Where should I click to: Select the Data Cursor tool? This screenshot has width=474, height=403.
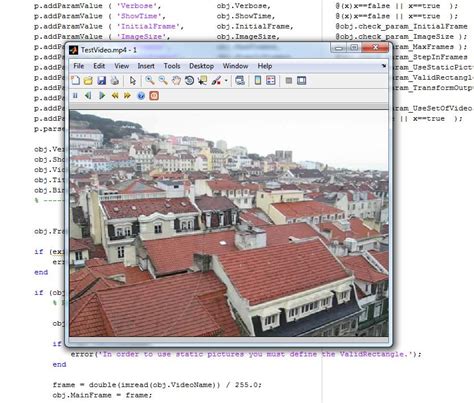pos(202,80)
